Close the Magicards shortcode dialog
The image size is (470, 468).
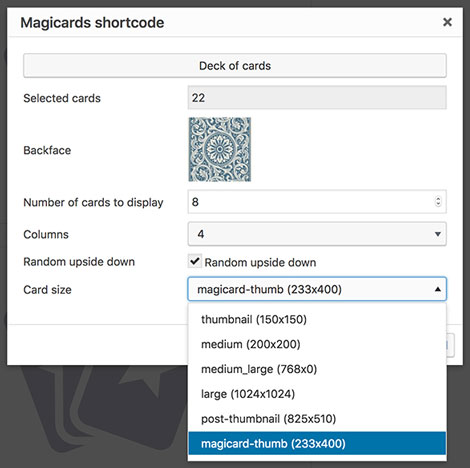pyautogui.click(x=447, y=22)
